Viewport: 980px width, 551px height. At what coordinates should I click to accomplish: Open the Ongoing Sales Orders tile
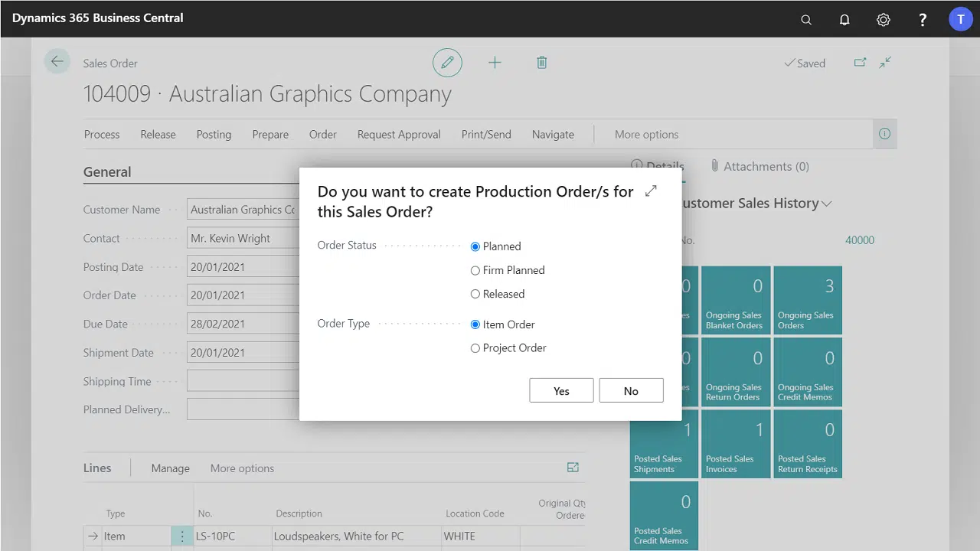[807, 300]
